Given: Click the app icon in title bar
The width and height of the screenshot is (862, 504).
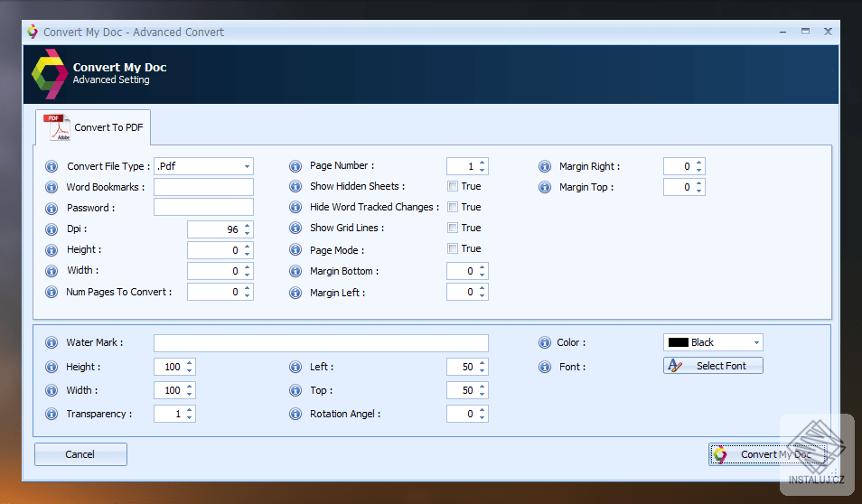Looking at the screenshot, I should pyautogui.click(x=33, y=32).
